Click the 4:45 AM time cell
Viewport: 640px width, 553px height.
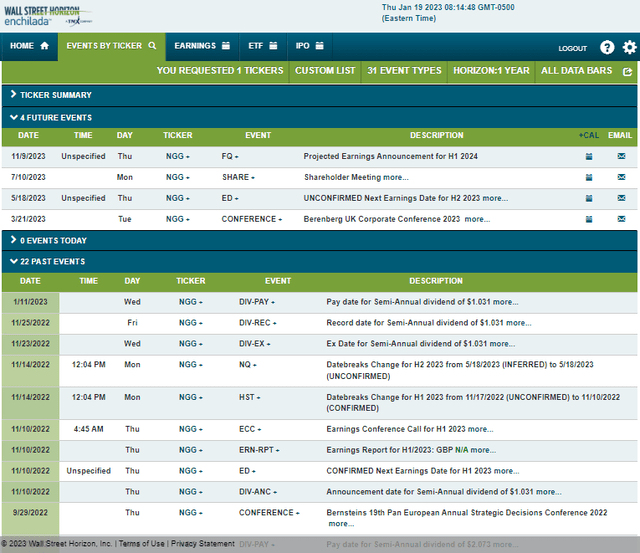coord(89,429)
